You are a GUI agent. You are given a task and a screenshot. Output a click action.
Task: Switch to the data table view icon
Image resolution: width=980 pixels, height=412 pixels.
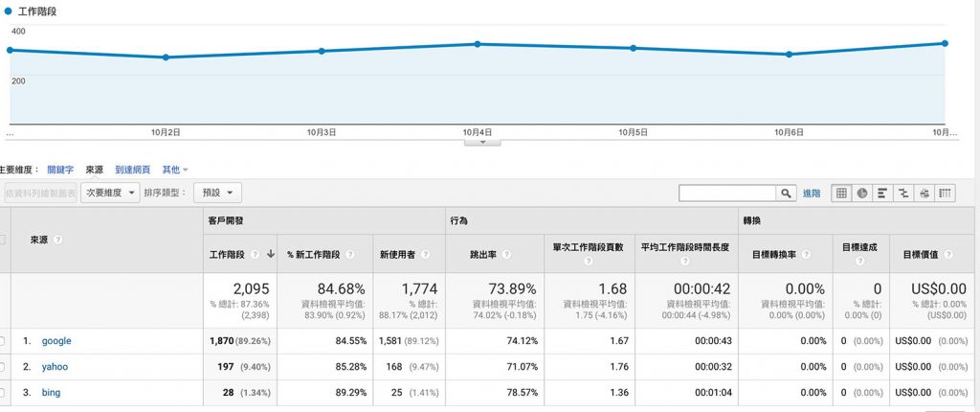pos(841,194)
